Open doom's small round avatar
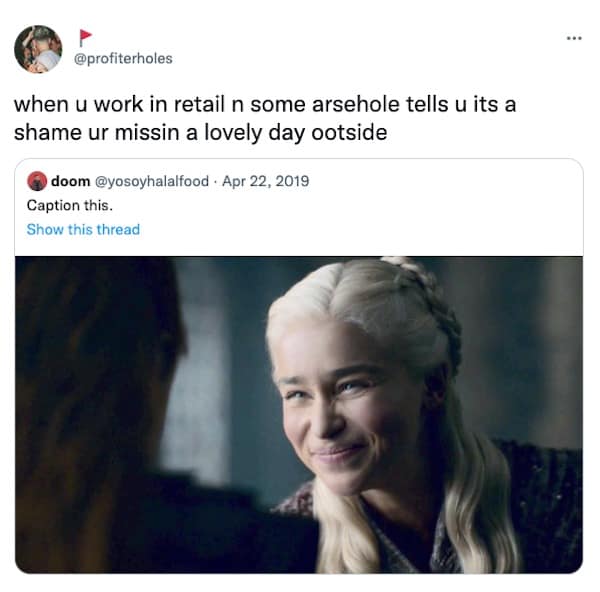Viewport: 600px width, 592px height. pos(37,181)
